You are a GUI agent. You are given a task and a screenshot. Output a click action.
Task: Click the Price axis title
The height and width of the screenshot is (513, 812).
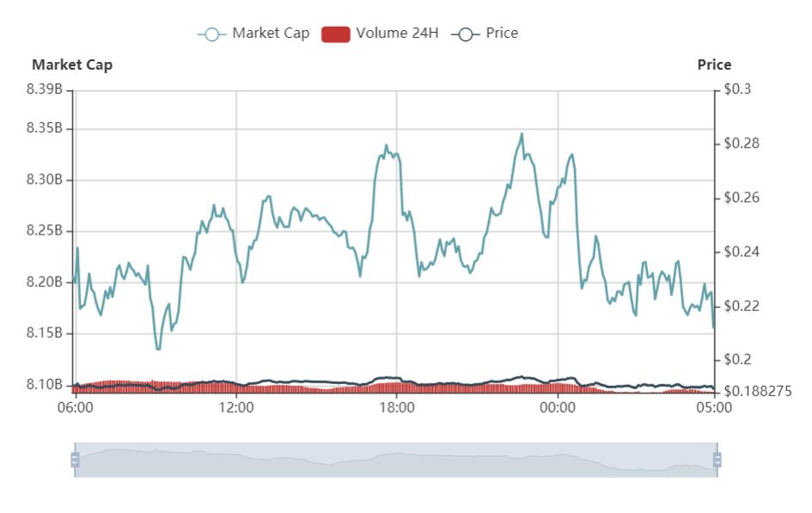714,64
